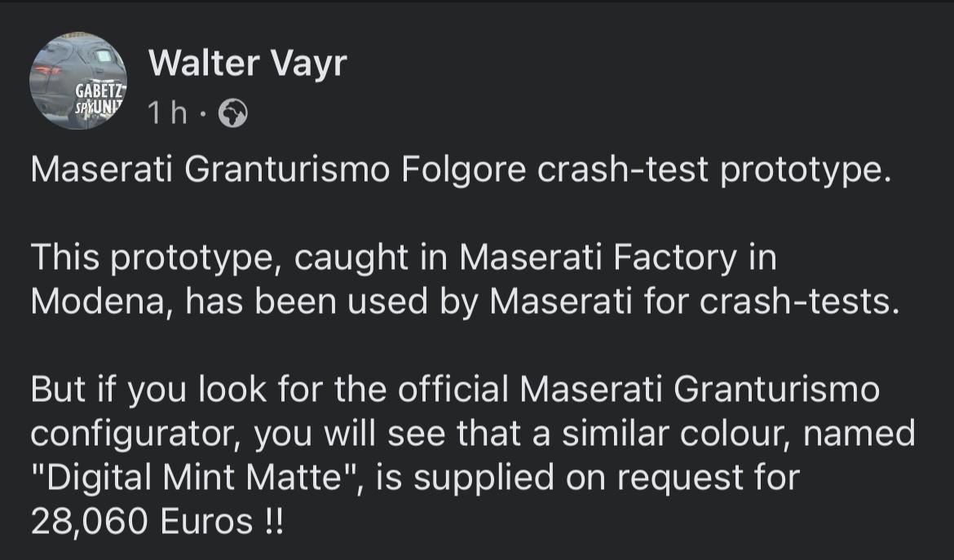
Task: Click the dot separator beside the timestamp
Action: [x=202, y=113]
